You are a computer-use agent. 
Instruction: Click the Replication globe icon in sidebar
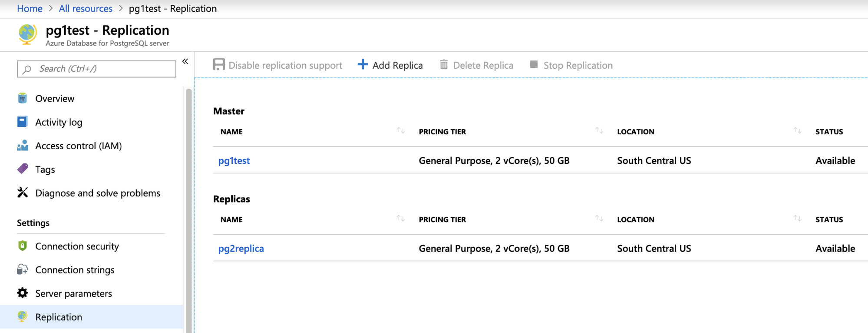(x=23, y=316)
